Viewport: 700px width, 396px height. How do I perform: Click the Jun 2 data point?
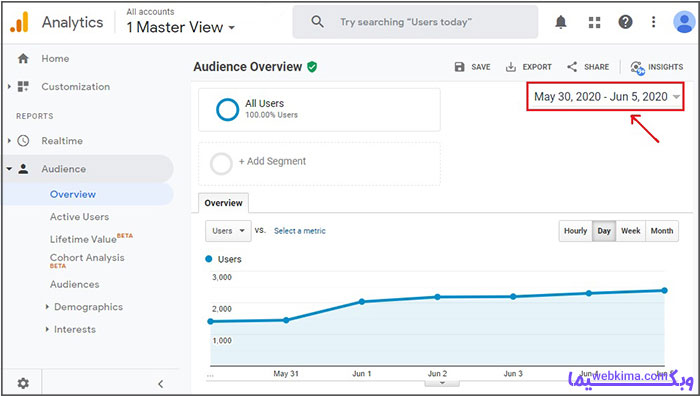click(438, 297)
